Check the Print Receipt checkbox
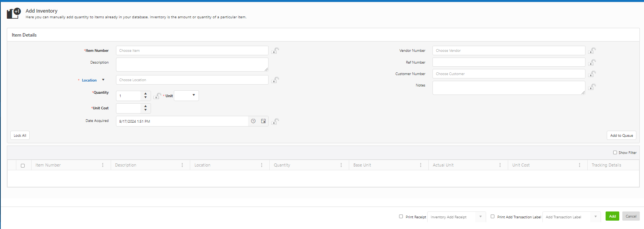Viewport: 644px width, 229px height. click(x=401, y=216)
